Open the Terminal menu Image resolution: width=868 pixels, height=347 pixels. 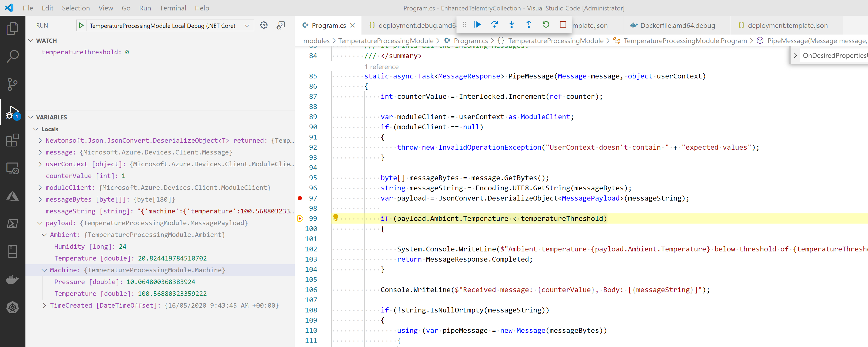(173, 8)
